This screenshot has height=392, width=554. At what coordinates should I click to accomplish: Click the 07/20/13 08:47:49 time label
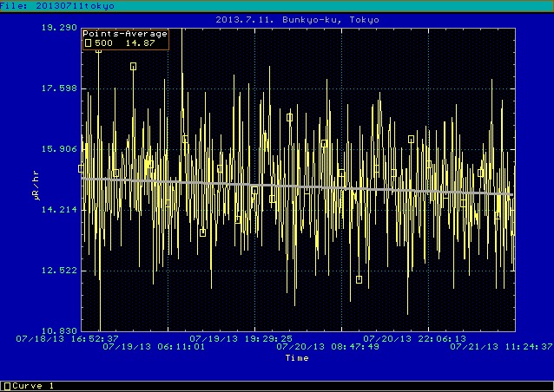(x=327, y=347)
